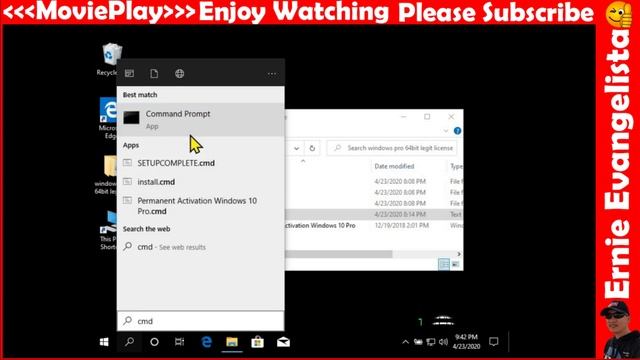The image size is (640, 360).
Task: Click Microsoft Edge desktop shortcut
Action: [109, 118]
